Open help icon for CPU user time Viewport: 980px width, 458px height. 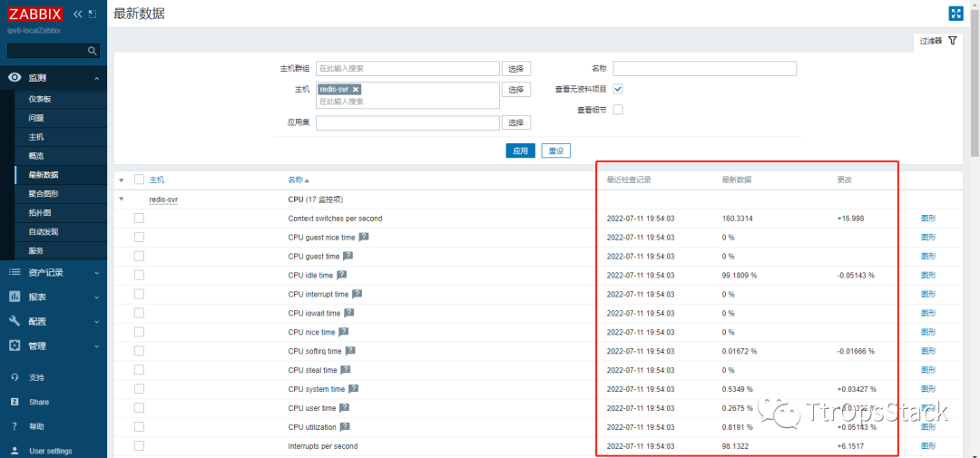(x=344, y=407)
